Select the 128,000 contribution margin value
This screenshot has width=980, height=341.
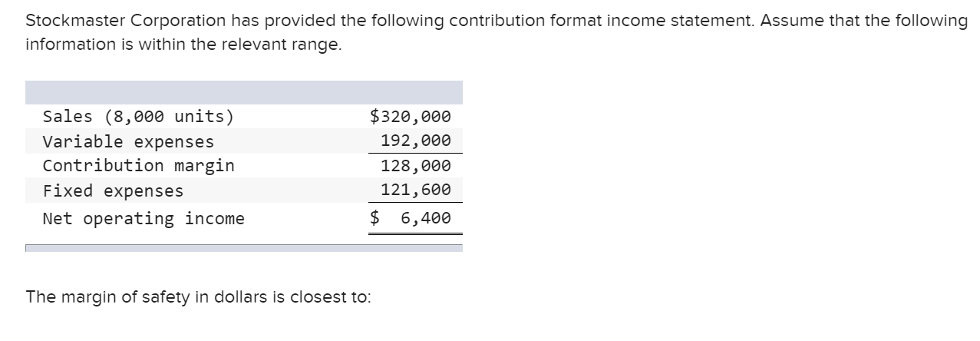point(415,166)
